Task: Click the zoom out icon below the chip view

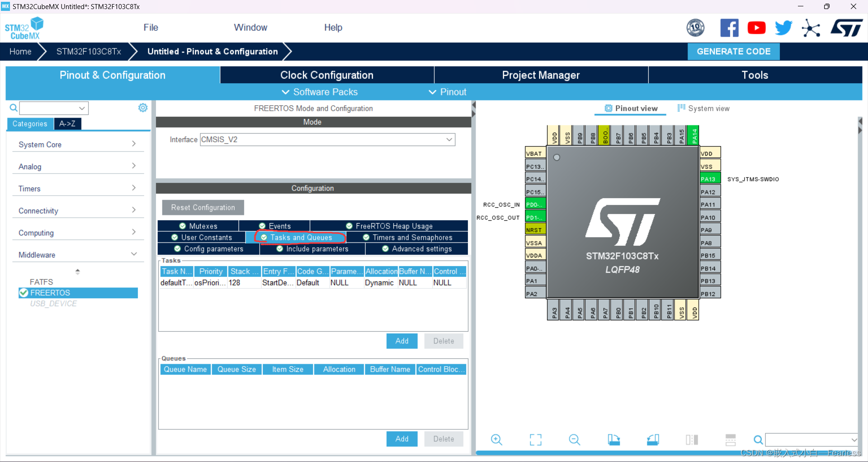Action: click(x=574, y=439)
